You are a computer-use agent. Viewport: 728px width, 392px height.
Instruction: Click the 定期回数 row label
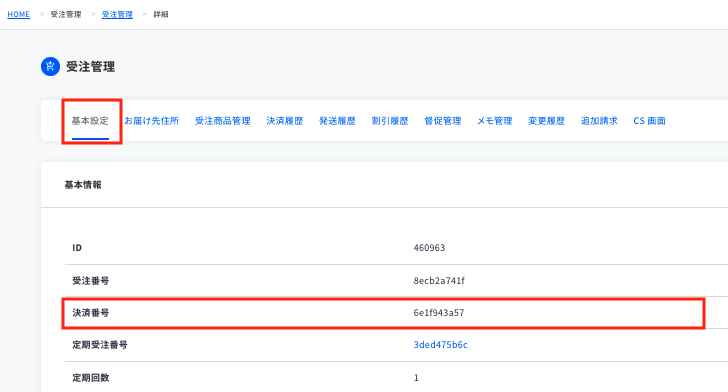[x=91, y=378]
